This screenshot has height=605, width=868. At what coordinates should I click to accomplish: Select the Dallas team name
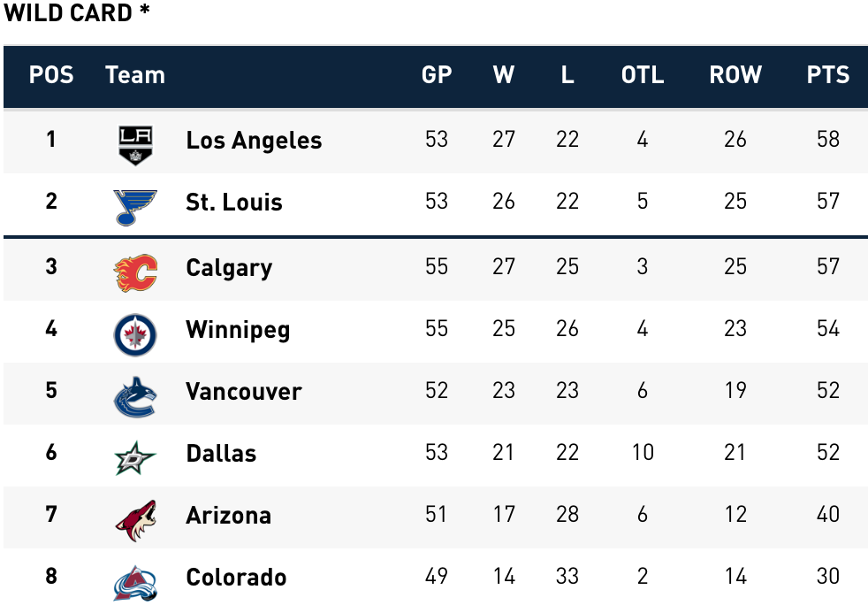221,454
